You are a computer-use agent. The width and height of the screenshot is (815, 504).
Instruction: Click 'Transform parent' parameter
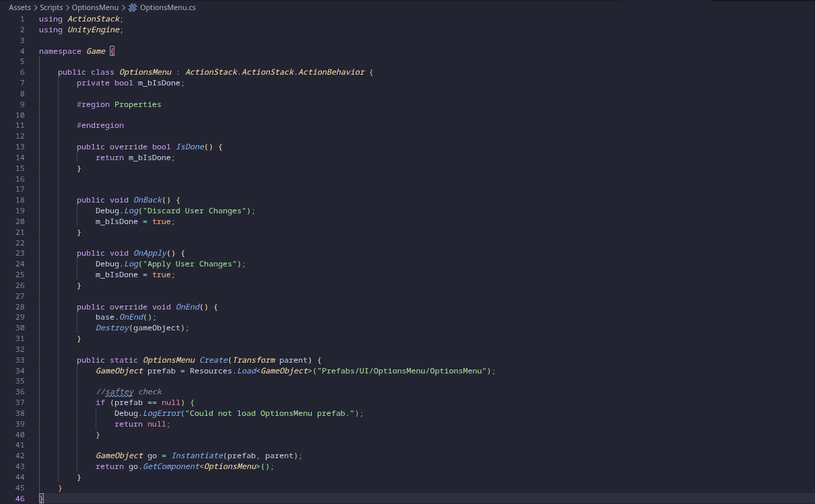pyautogui.click(x=270, y=360)
